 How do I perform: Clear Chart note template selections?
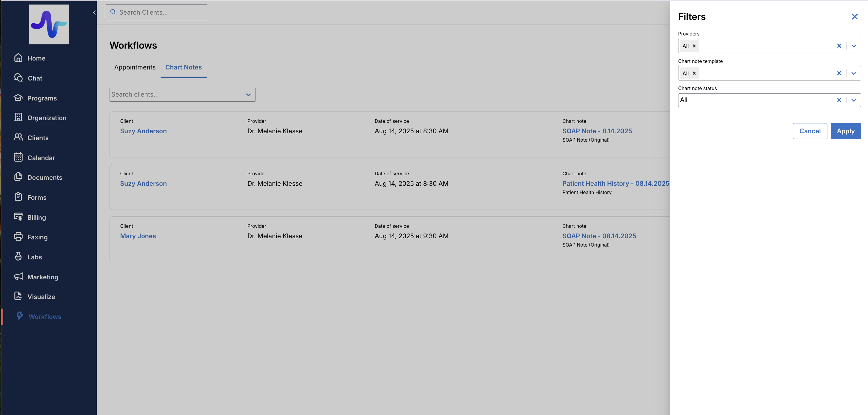pyautogui.click(x=839, y=73)
